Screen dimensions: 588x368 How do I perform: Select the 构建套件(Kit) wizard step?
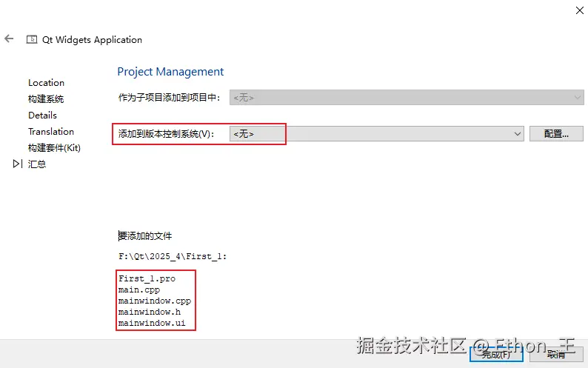[54, 148]
